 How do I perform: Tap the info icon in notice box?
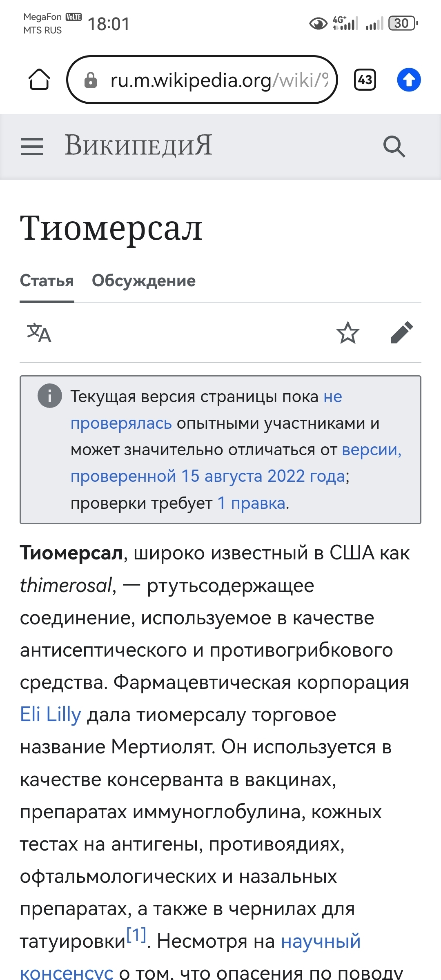coord(50,396)
